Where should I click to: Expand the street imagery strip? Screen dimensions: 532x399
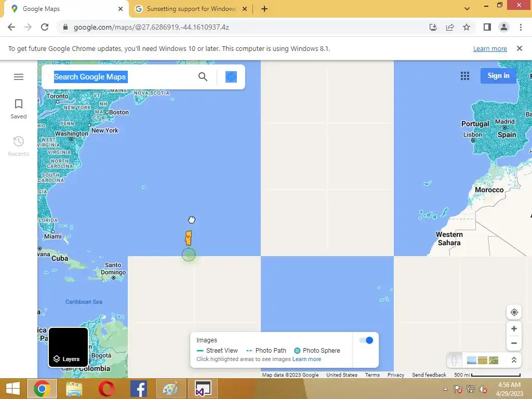[x=514, y=360]
